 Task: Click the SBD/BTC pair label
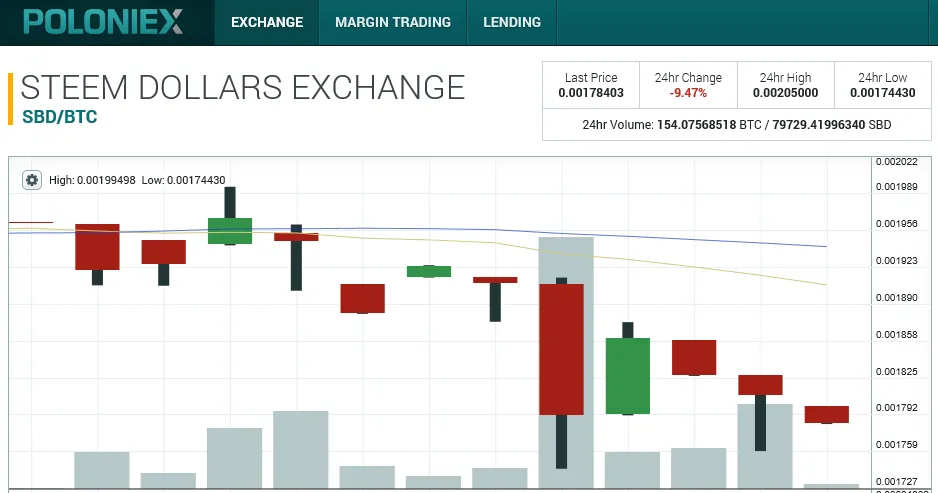click(59, 117)
